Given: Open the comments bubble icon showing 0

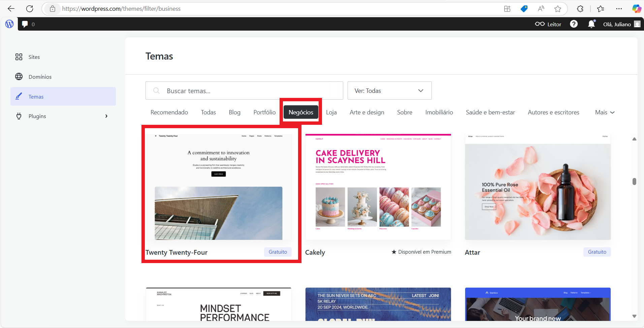Looking at the screenshot, I should click(x=25, y=24).
